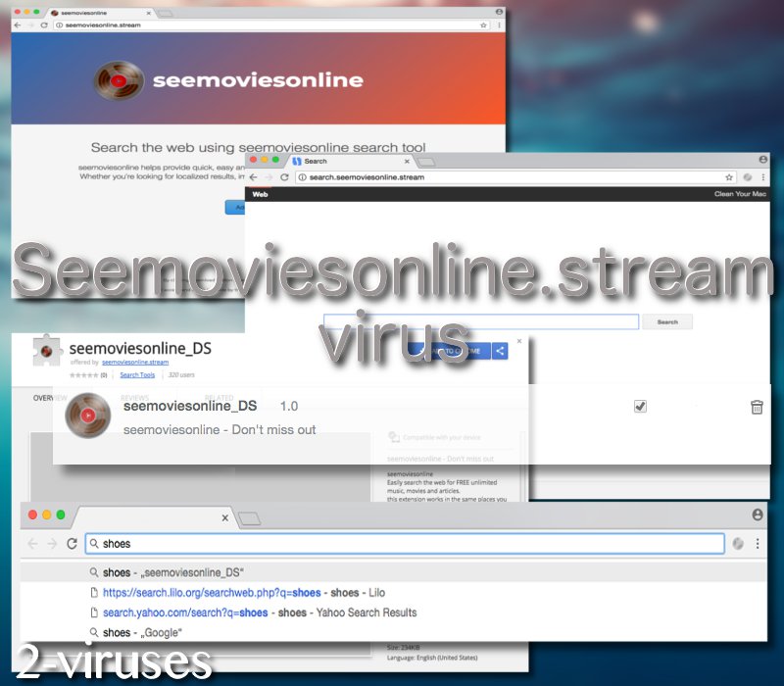Viewport: 784px width, 686px height.
Task: Open the three-dot menu in the shoes window
Action: point(759,543)
